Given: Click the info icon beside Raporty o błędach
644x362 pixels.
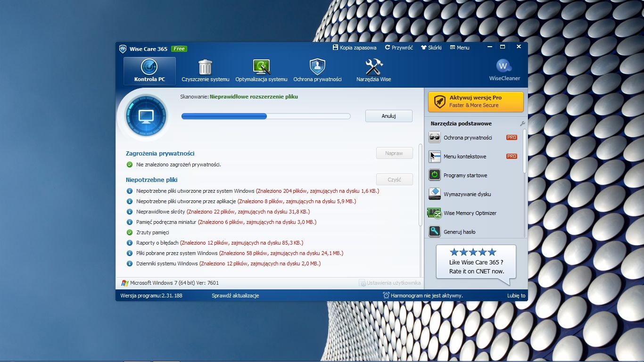Looking at the screenshot, I should 130,243.
